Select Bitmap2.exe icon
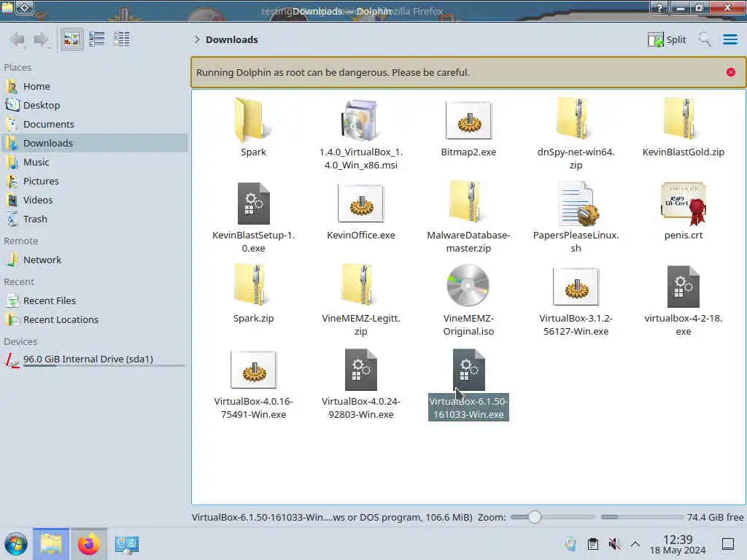 point(468,120)
